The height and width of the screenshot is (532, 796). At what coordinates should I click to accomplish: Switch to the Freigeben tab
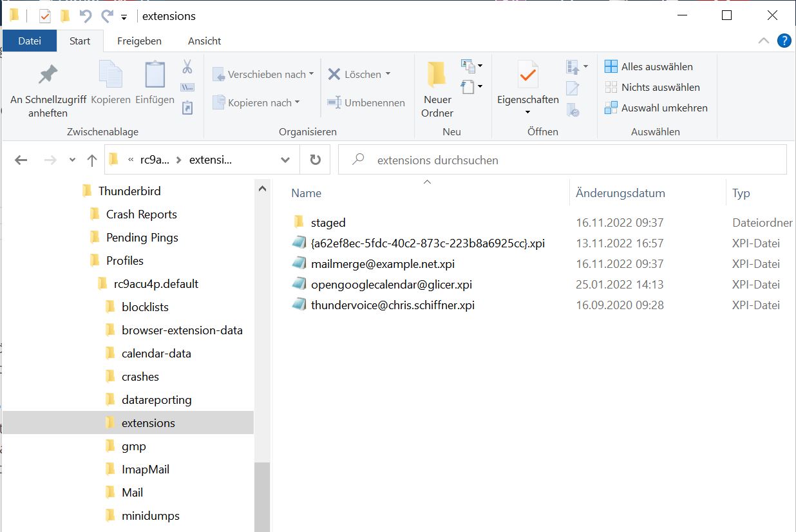tap(139, 41)
